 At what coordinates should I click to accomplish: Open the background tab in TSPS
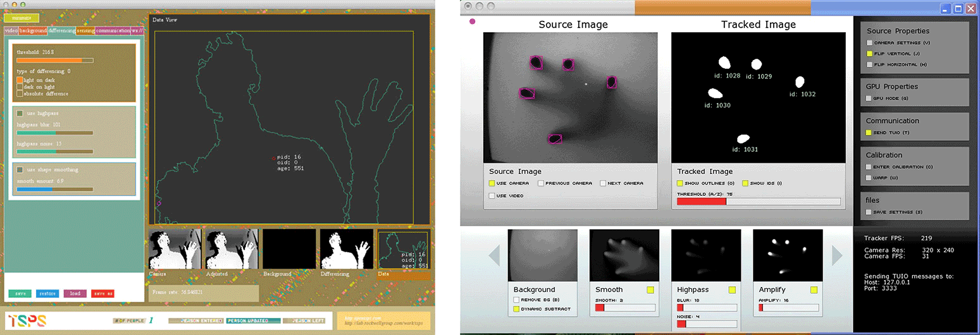[x=33, y=30]
